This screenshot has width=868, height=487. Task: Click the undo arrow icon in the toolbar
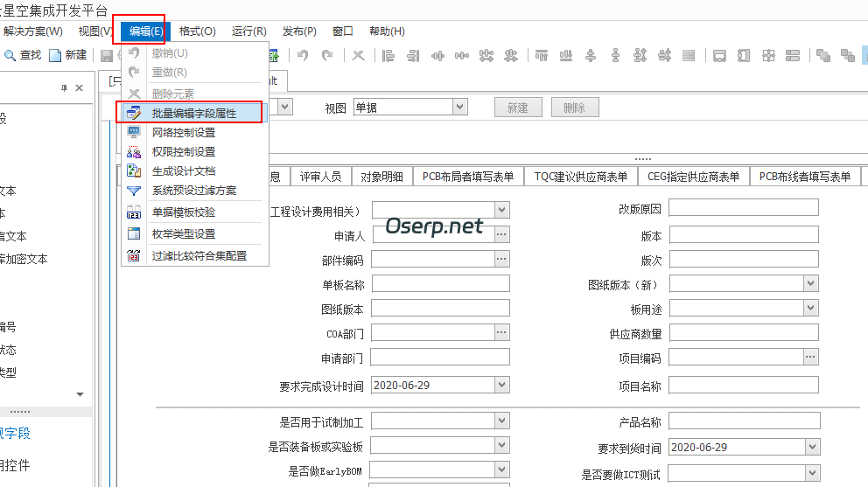coord(303,55)
